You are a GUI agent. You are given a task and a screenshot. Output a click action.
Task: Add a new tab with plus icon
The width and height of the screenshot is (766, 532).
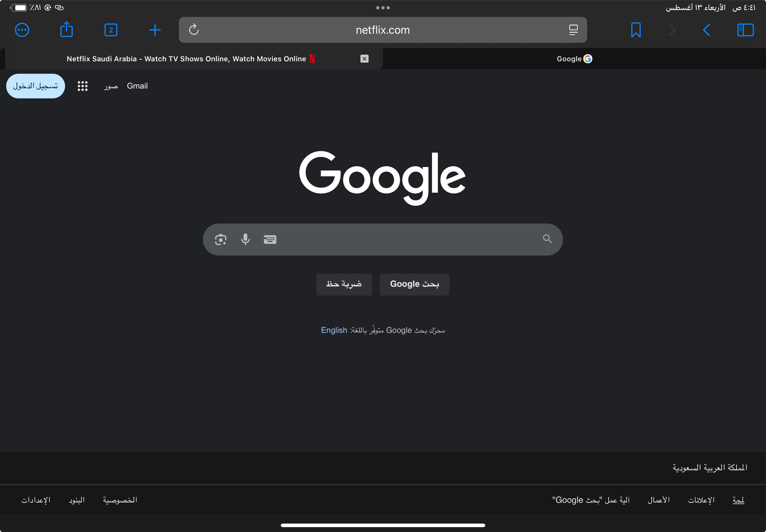(x=155, y=30)
